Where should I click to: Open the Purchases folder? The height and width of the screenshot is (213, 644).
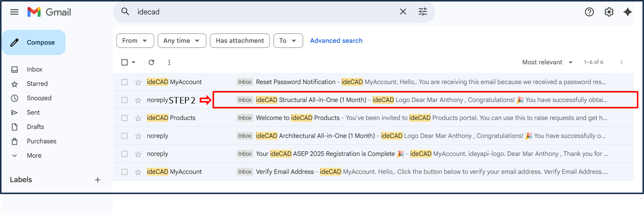coord(41,141)
